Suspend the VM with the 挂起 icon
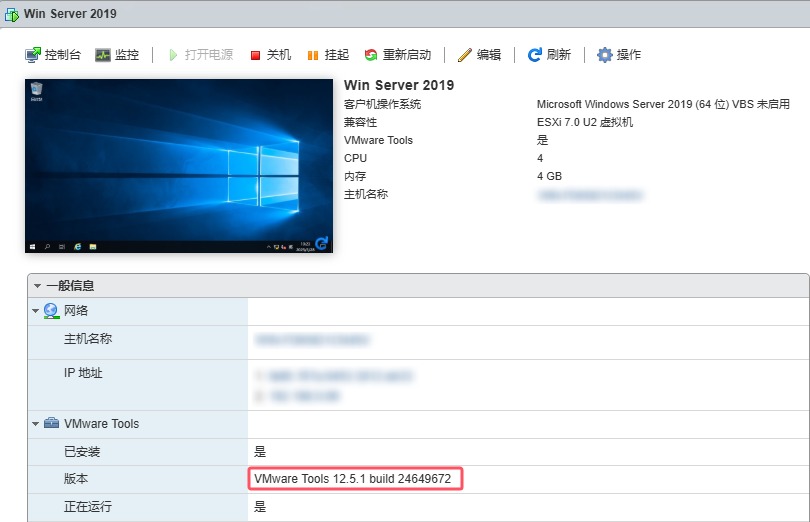Image resolution: width=810 pixels, height=522 pixels. [313, 55]
